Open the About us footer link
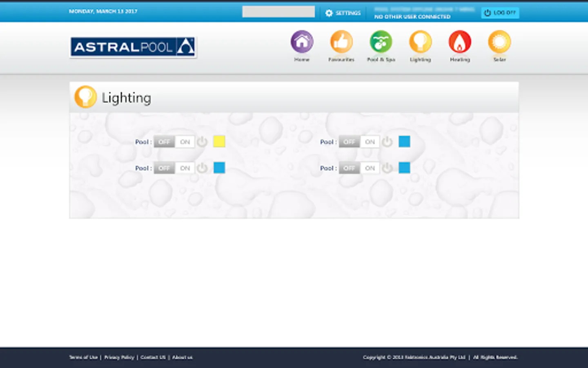The width and height of the screenshot is (588, 368). pyautogui.click(x=182, y=357)
